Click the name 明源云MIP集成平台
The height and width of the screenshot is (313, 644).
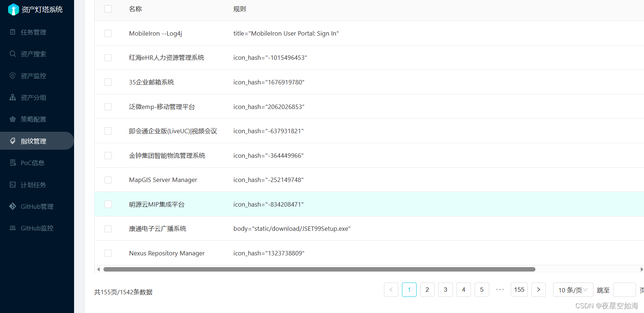click(x=157, y=204)
